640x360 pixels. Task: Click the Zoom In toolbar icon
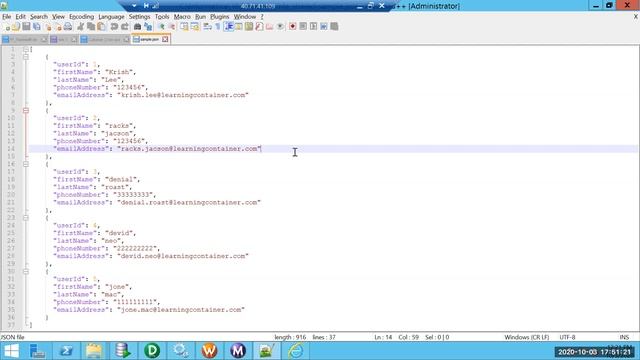tap(161, 27)
